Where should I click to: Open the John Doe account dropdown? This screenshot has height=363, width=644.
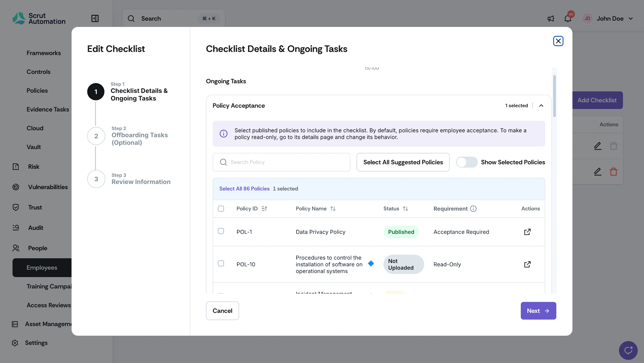coord(607,18)
